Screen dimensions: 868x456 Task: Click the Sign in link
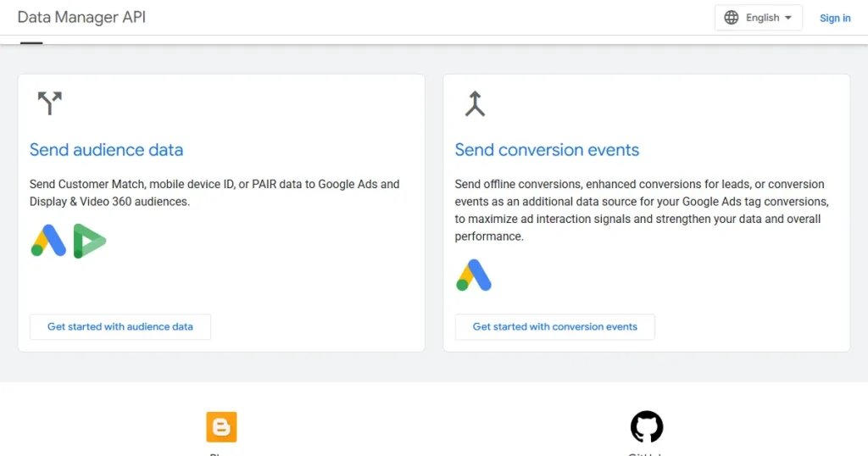pos(835,19)
